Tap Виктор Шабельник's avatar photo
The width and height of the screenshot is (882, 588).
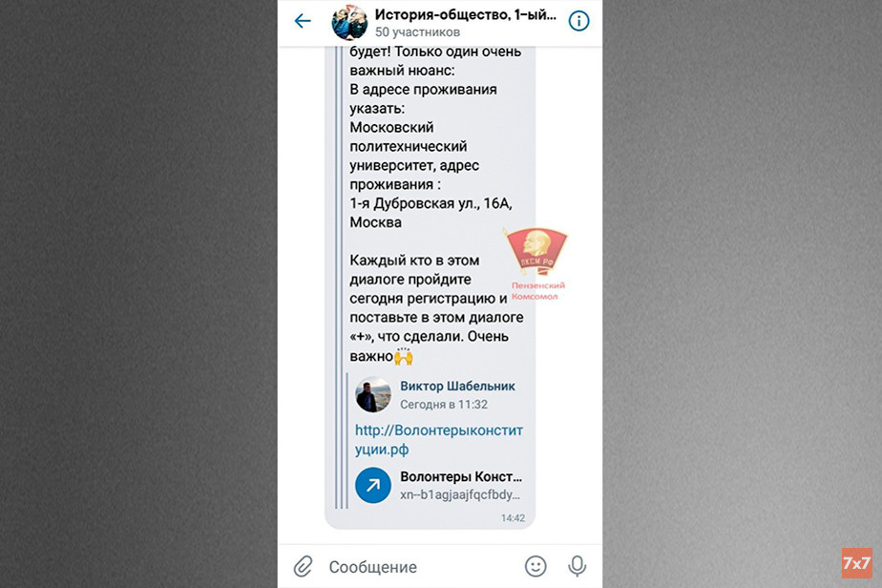click(x=373, y=394)
